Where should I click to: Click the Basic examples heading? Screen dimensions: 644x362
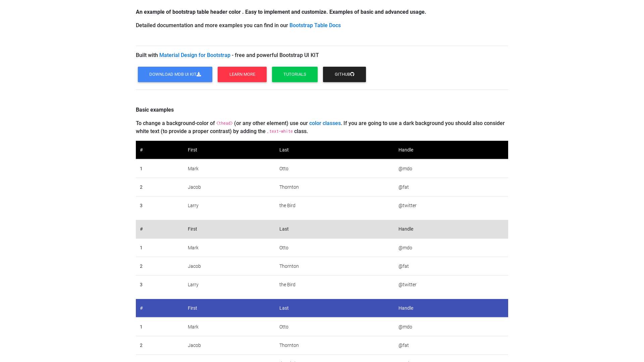(155, 110)
